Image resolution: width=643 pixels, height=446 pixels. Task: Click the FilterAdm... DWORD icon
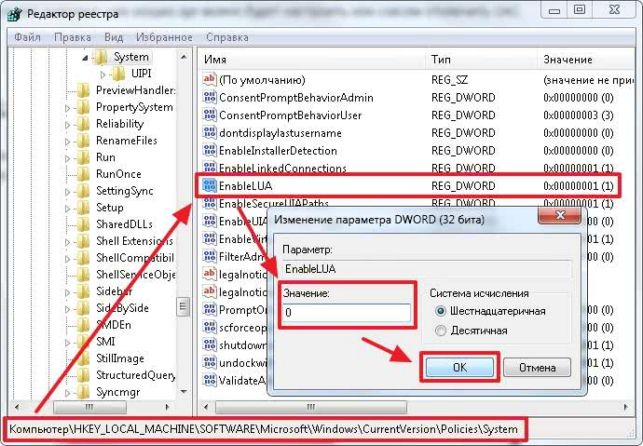coord(209,256)
